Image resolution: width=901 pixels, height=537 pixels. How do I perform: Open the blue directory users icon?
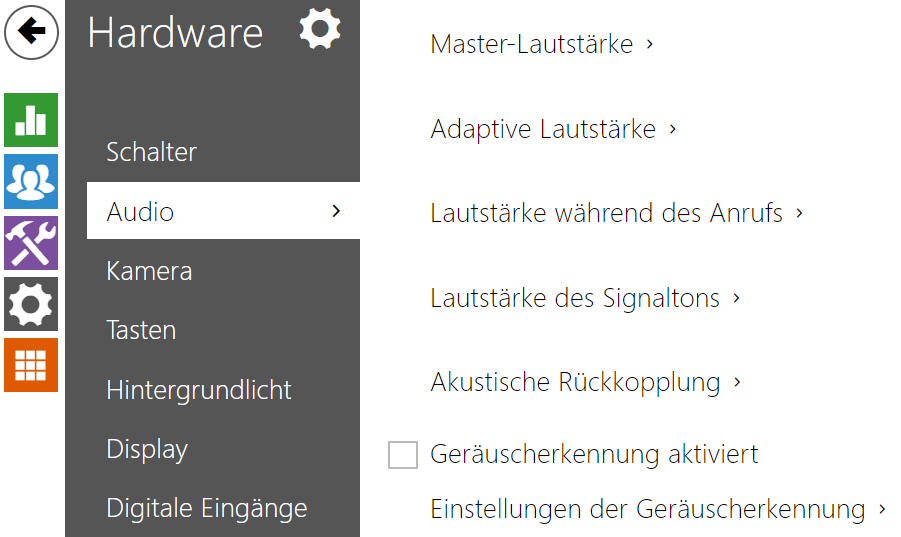point(31,182)
